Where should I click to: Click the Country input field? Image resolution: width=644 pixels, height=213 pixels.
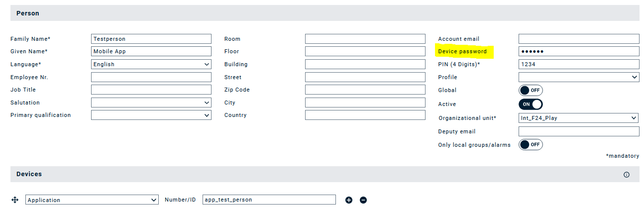point(365,115)
